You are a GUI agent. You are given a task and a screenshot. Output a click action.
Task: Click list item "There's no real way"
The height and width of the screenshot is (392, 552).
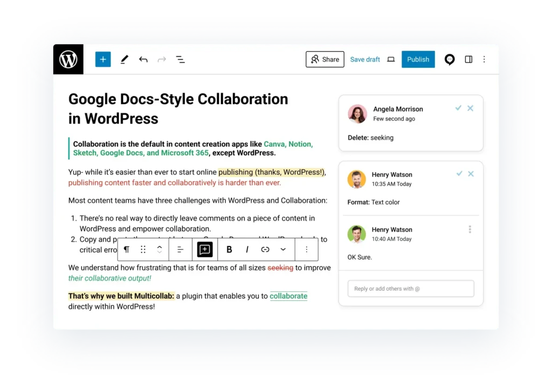(x=197, y=223)
